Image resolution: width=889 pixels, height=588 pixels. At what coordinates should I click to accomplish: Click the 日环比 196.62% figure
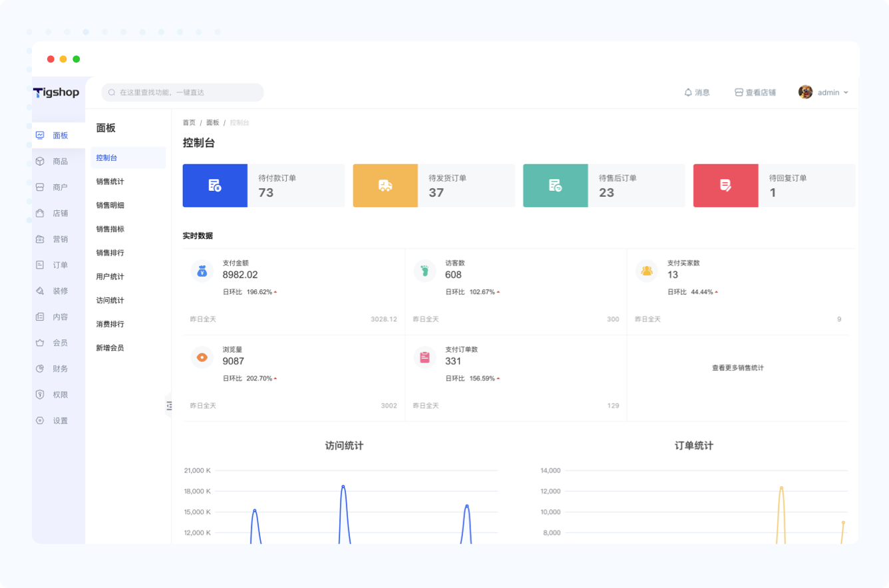(x=260, y=292)
